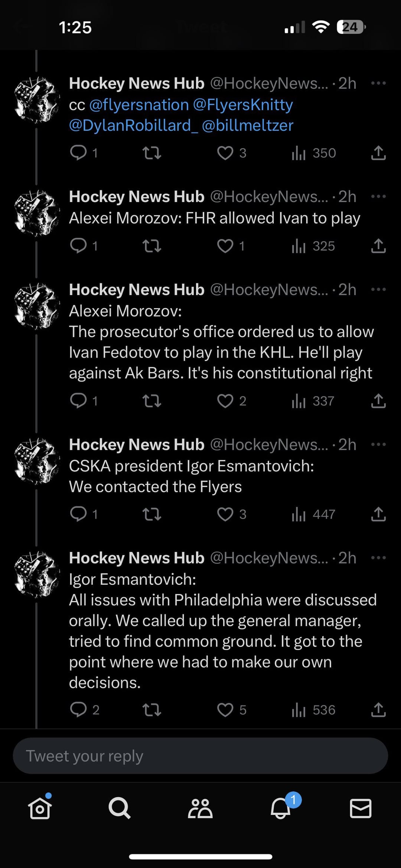Reply to the prosecutor's office tweet
This screenshot has width=401, height=868.
pos(78,401)
